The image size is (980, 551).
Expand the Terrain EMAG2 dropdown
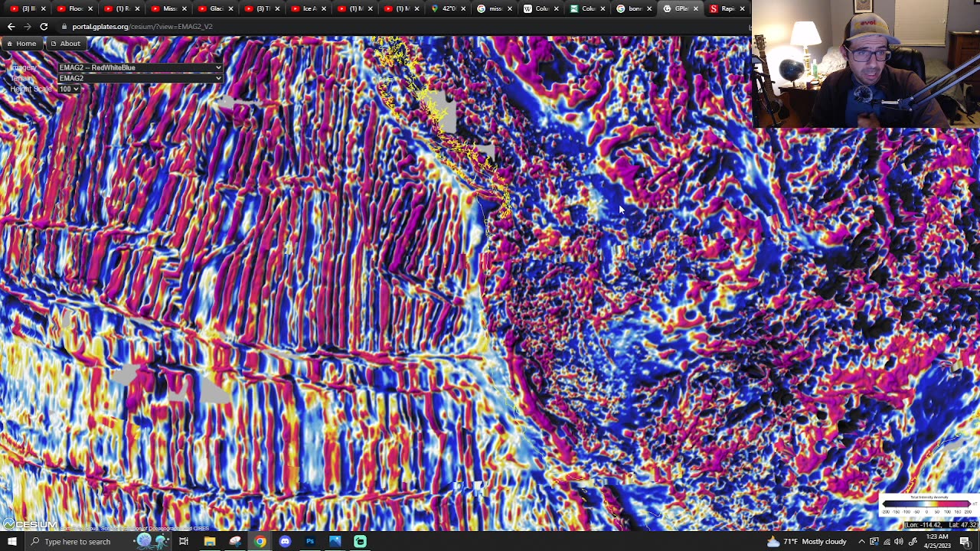click(140, 78)
